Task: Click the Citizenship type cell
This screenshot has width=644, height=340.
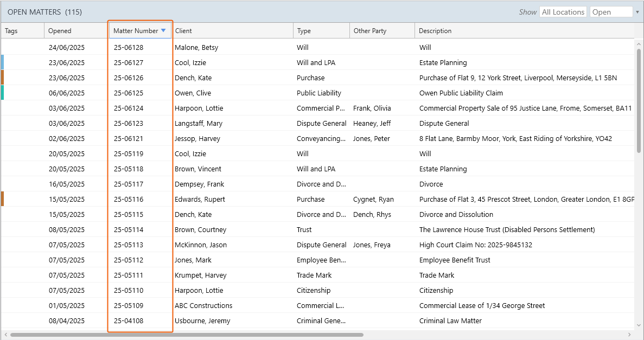Action: click(x=314, y=290)
